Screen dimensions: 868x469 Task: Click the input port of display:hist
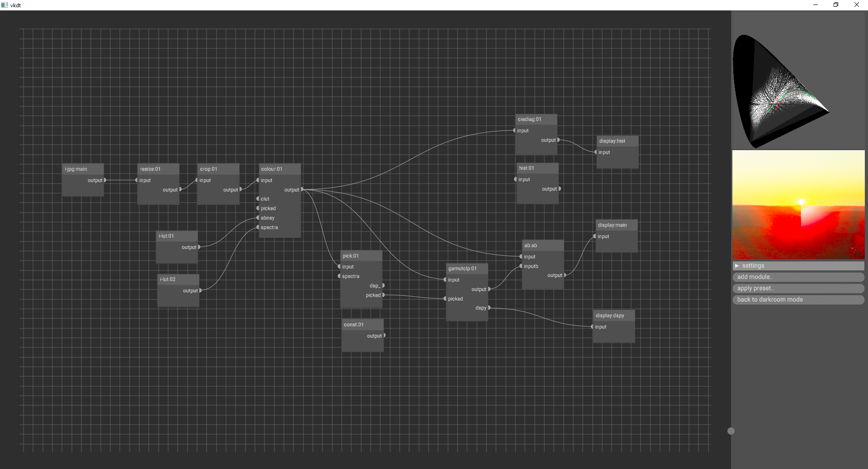[x=596, y=152]
